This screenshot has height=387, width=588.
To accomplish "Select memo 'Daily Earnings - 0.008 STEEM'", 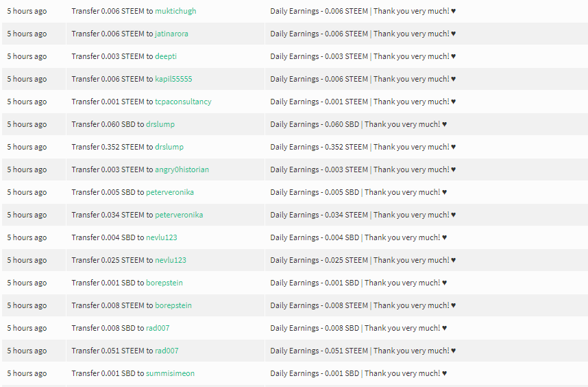I will coord(319,305).
